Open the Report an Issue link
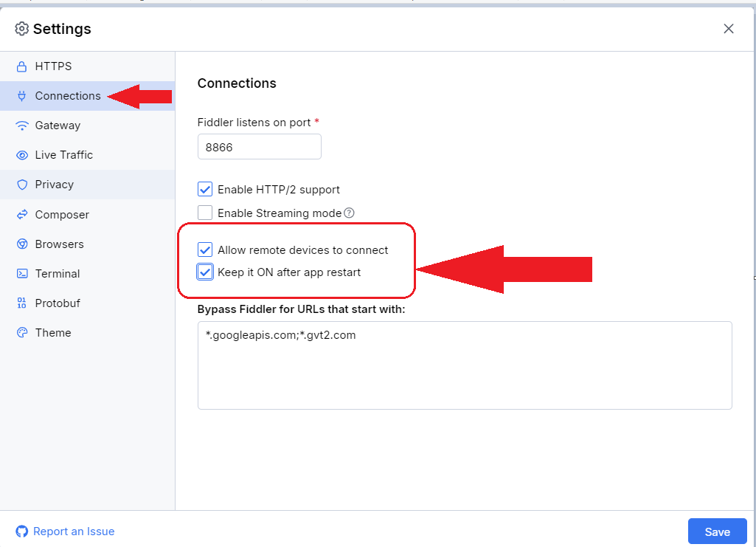The width and height of the screenshot is (756, 547). (74, 531)
